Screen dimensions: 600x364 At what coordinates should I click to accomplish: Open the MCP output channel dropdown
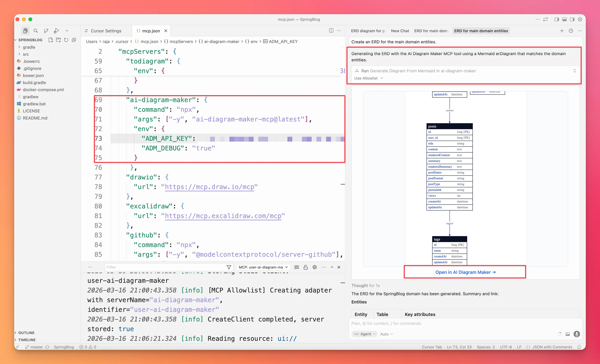click(x=263, y=267)
